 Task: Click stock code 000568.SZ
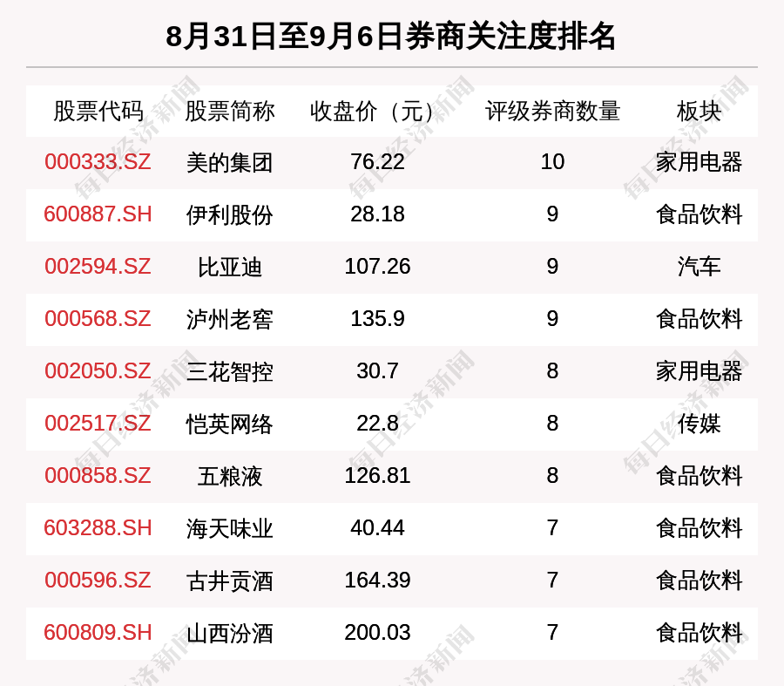pyautogui.click(x=98, y=319)
